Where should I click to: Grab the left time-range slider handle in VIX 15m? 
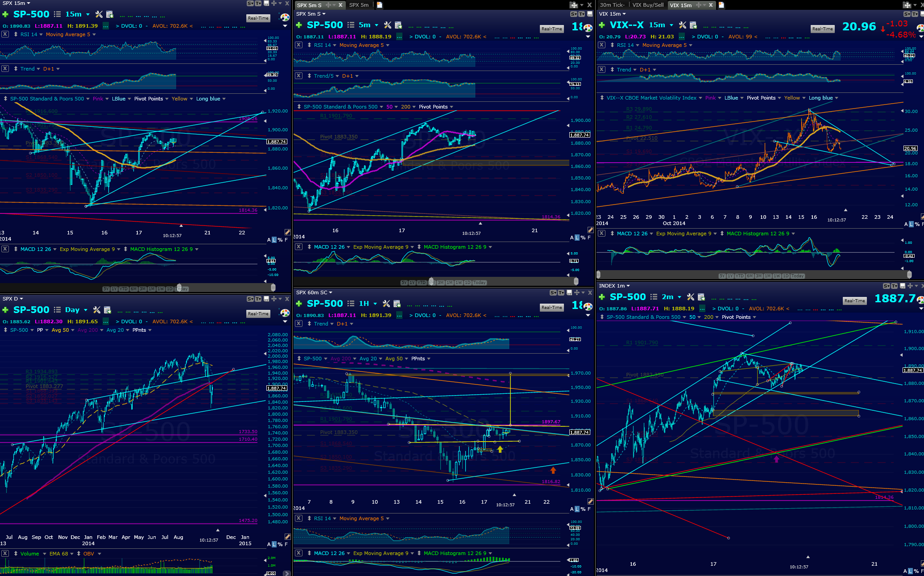(x=598, y=275)
